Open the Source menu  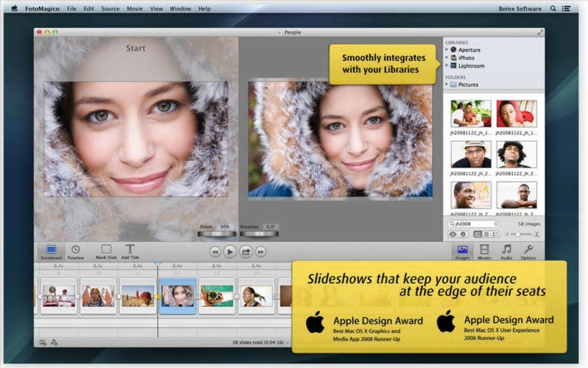click(x=110, y=9)
